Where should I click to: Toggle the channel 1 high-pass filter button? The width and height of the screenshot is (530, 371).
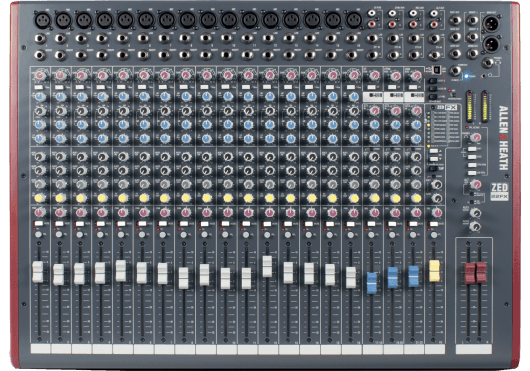(x=39, y=87)
